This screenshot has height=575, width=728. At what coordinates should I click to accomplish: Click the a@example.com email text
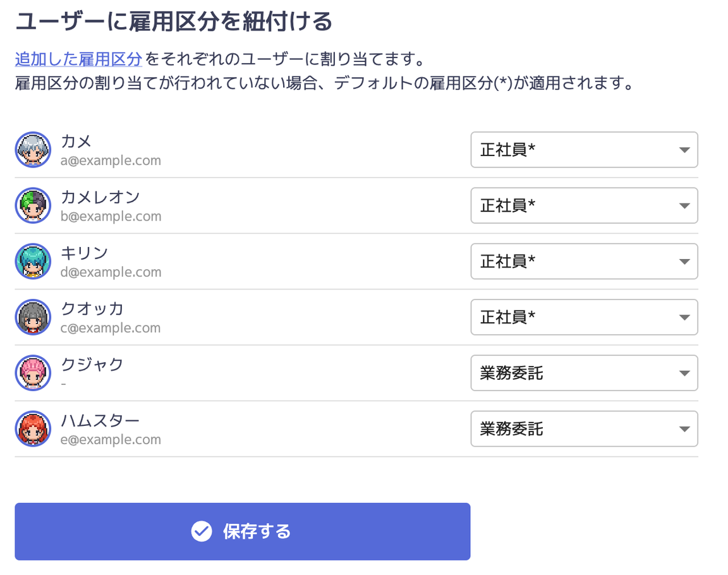111,160
